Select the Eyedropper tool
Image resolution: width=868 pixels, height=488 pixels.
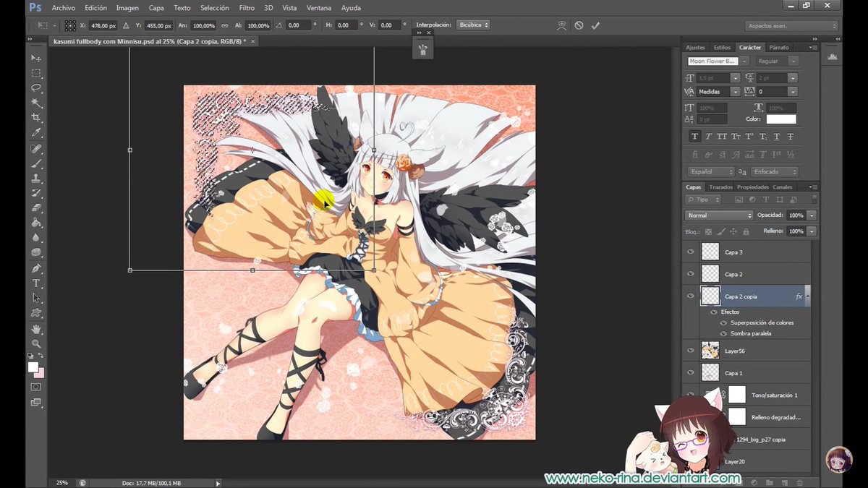[x=36, y=133]
